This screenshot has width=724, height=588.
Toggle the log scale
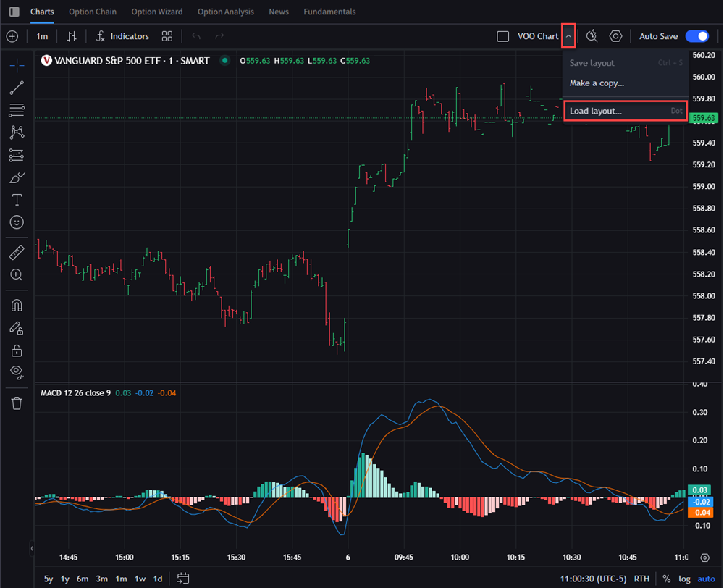pos(684,579)
